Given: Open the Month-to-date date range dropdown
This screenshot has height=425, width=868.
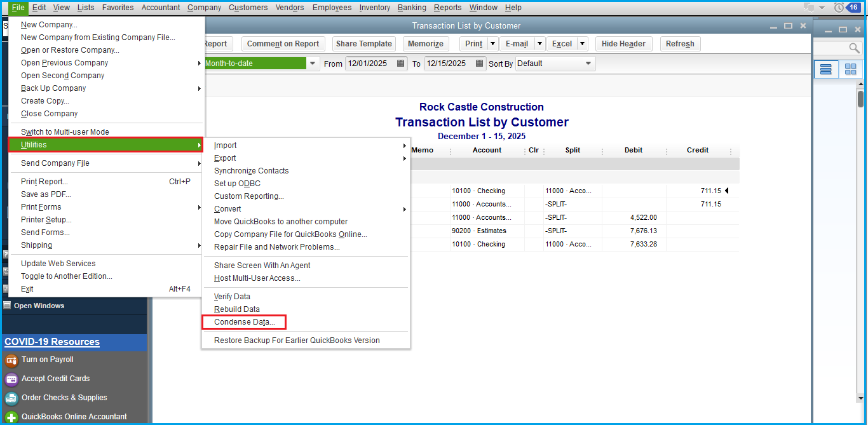Looking at the screenshot, I should (x=312, y=63).
